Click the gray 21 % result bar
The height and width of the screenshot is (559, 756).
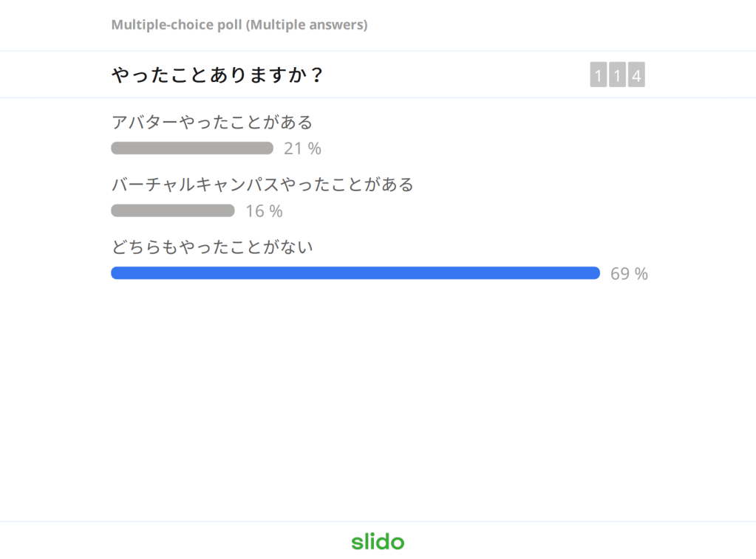coord(192,148)
